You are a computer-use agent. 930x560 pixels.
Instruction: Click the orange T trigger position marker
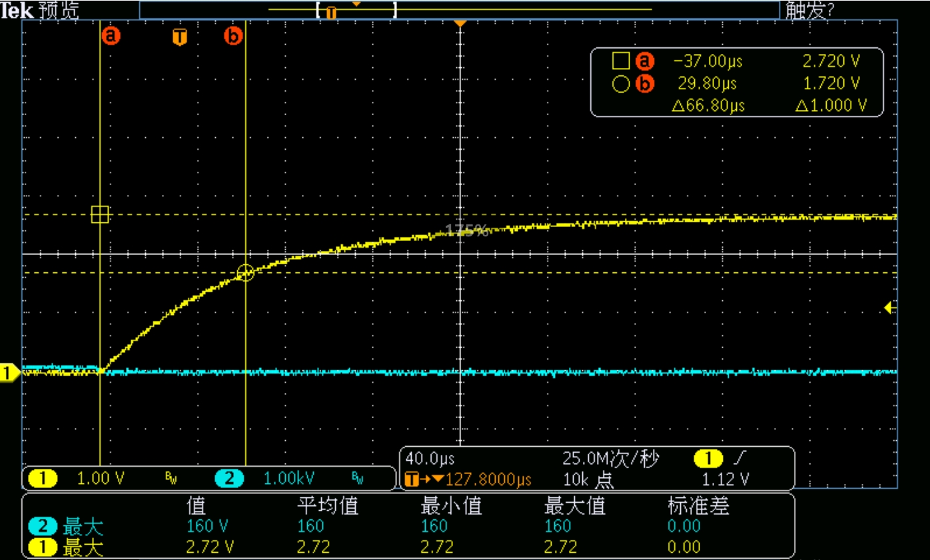179,37
